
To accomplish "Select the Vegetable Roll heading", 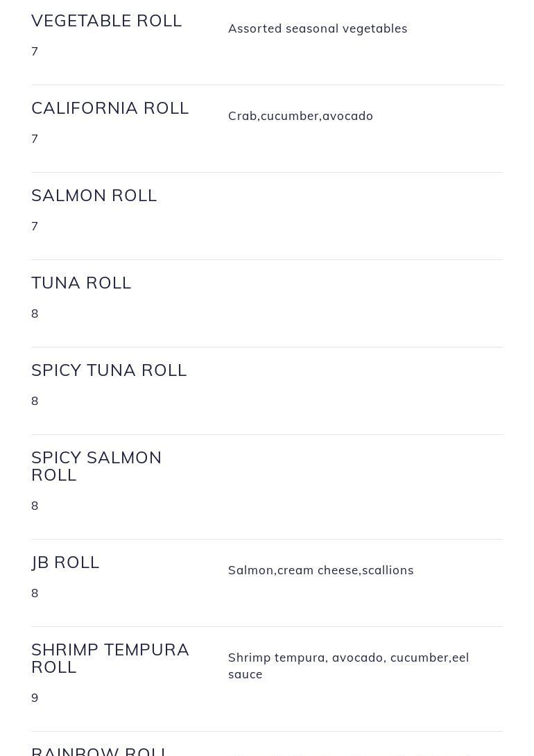I will [107, 21].
